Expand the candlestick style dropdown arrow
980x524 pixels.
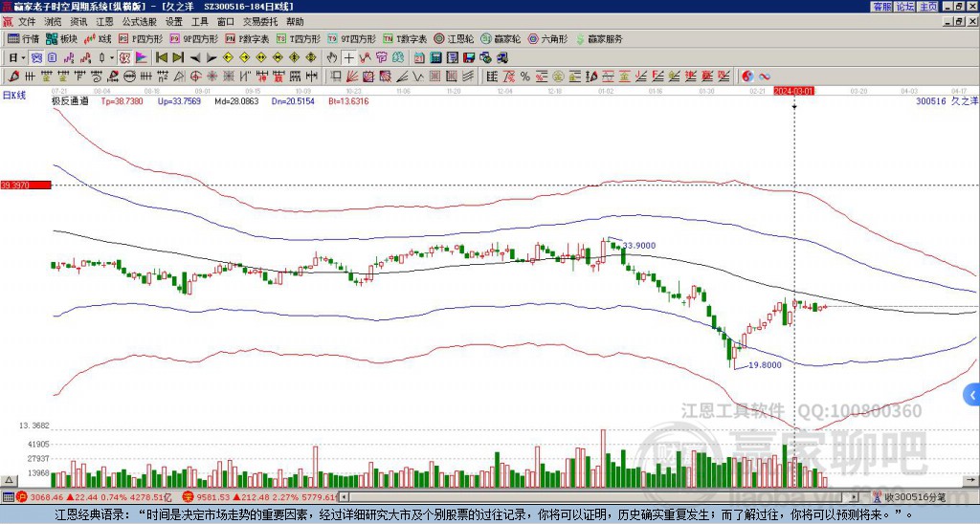click(112, 58)
